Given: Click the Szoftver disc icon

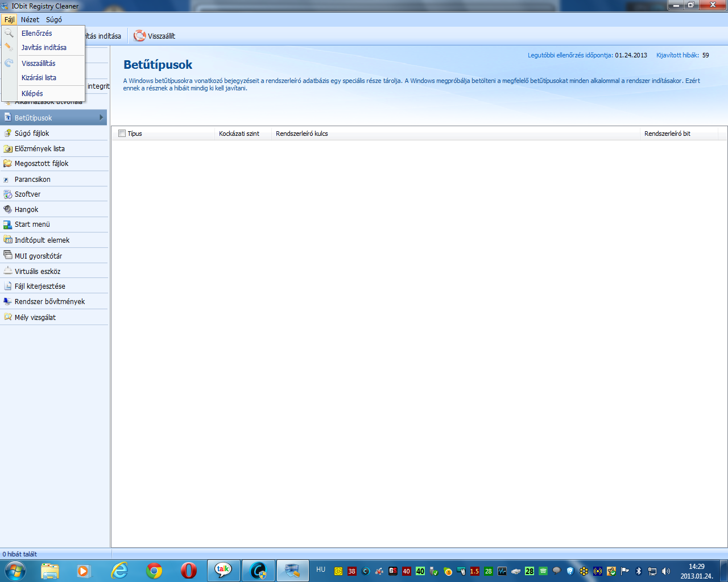Looking at the screenshot, I should pos(8,194).
